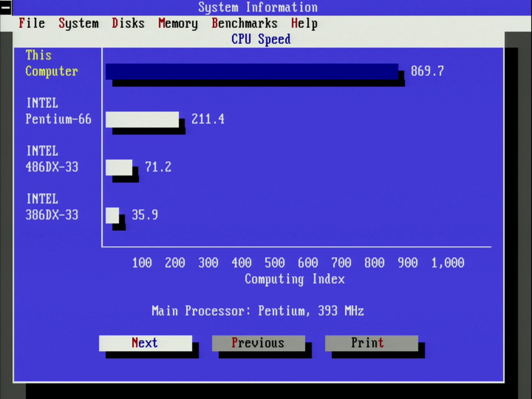
Task: Open the Memory menu
Action: (178, 23)
